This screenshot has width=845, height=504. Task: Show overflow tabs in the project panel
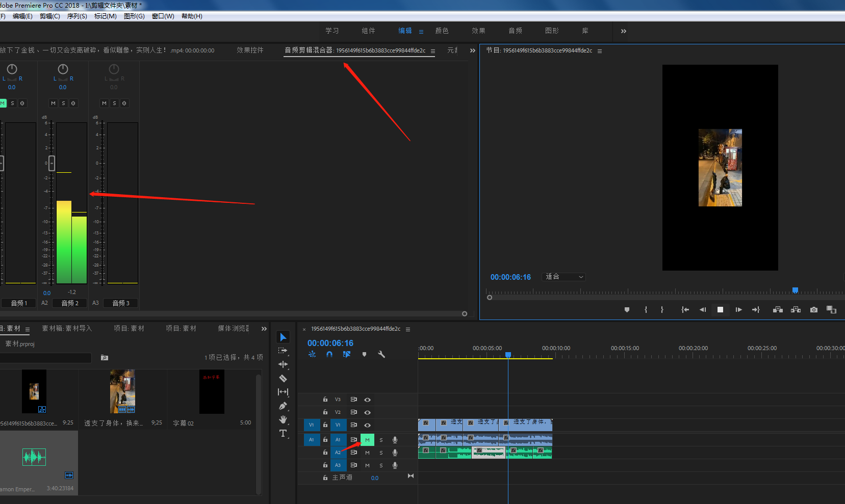pyautogui.click(x=264, y=329)
